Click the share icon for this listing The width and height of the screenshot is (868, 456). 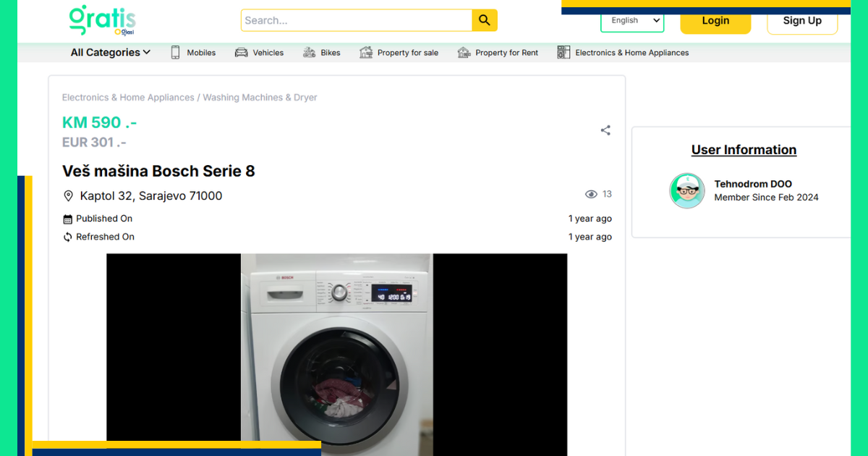coord(605,130)
